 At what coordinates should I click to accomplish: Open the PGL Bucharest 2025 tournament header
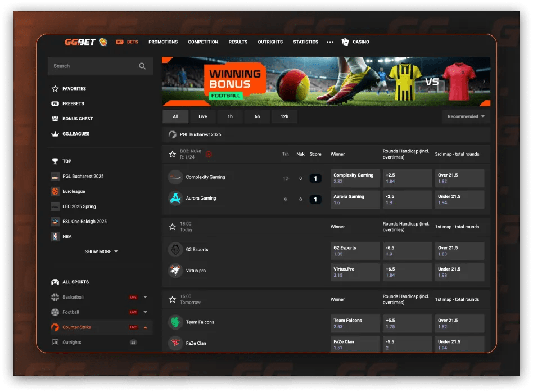click(x=326, y=134)
